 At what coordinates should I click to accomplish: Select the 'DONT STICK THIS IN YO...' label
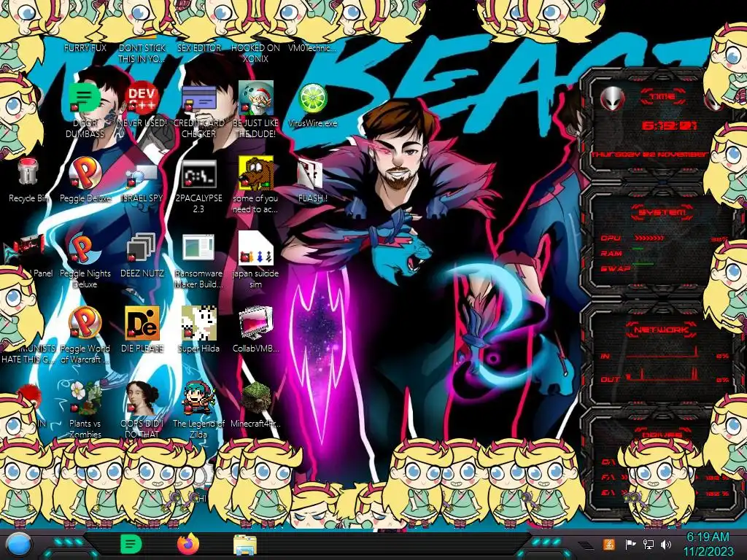(x=142, y=53)
